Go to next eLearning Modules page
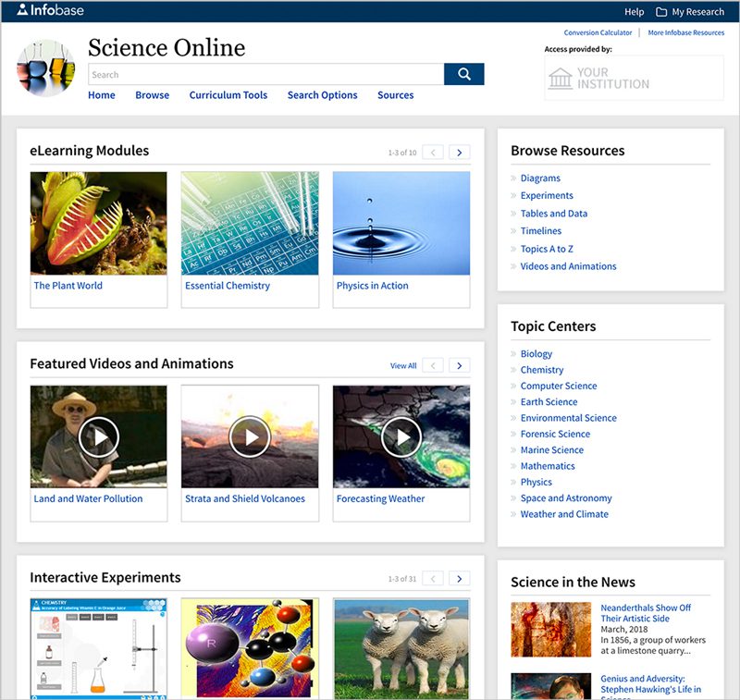 459,153
